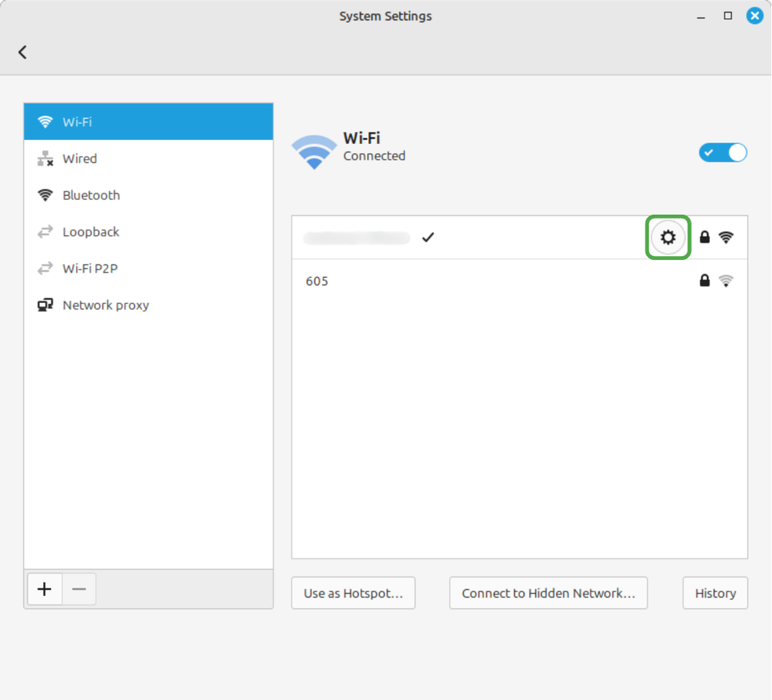Image resolution: width=772 pixels, height=700 pixels.
Task: Click the Loopback arrows icon
Action: point(44,231)
